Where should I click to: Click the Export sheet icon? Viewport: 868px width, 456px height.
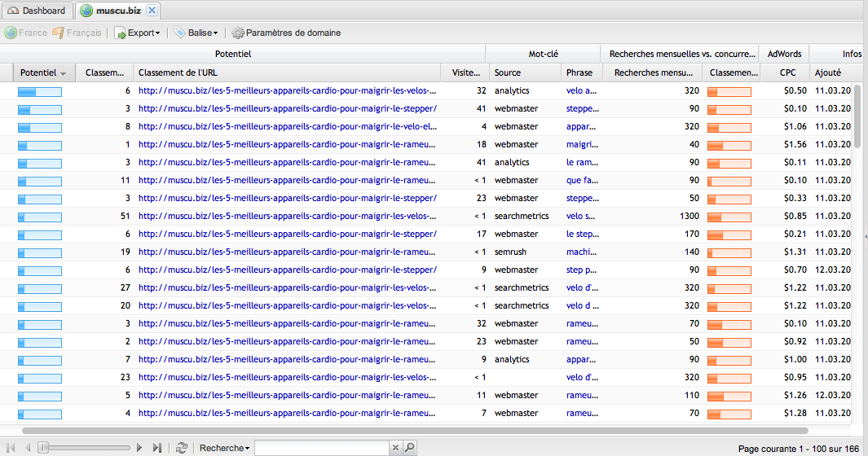[120, 33]
